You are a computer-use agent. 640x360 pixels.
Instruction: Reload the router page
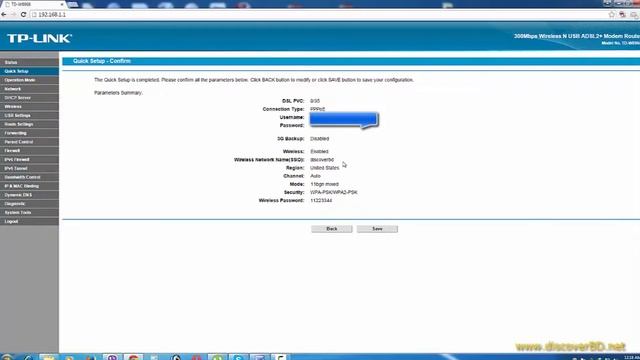pos(23,14)
